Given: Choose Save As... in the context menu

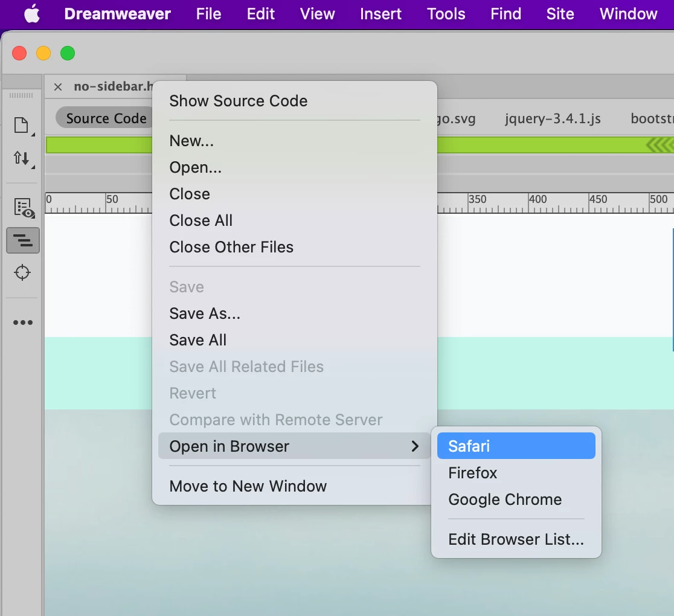Looking at the screenshot, I should tap(295, 313).
